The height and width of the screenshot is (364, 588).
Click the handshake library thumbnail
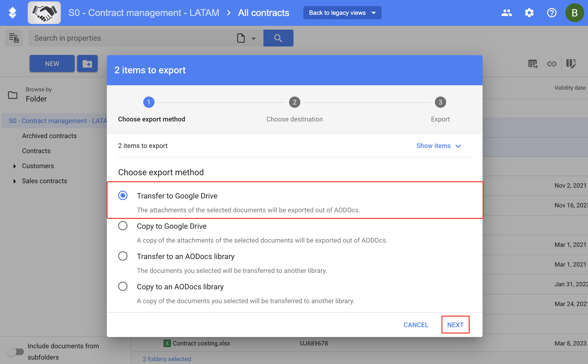coord(44,12)
